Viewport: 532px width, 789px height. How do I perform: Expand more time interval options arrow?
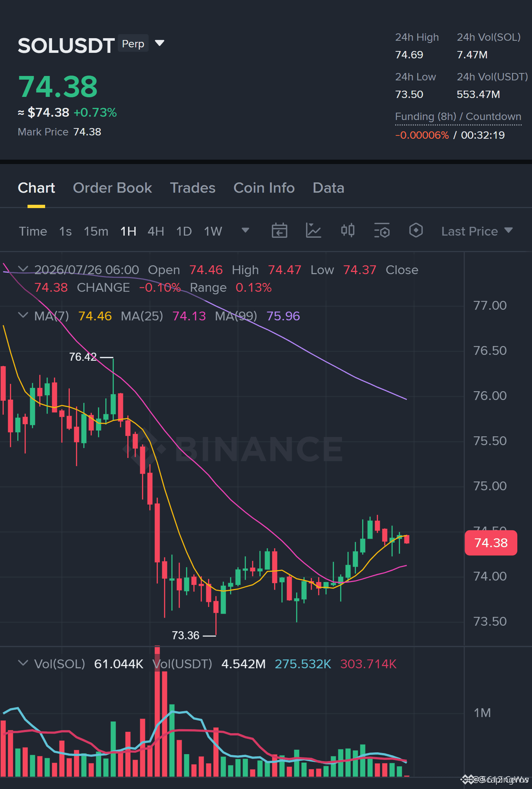pyautogui.click(x=245, y=230)
